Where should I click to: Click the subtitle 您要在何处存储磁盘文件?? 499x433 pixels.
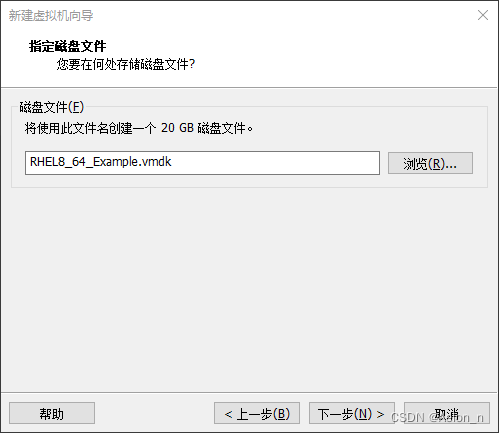click(126, 64)
